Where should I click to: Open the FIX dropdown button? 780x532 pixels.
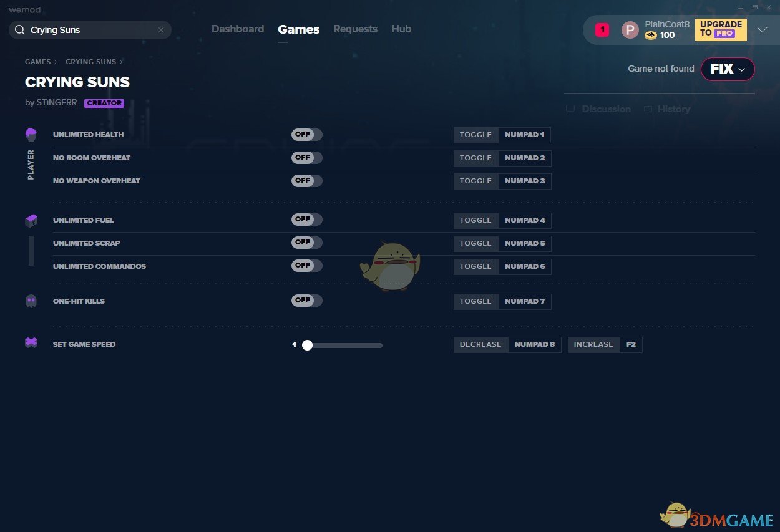click(x=728, y=69)
